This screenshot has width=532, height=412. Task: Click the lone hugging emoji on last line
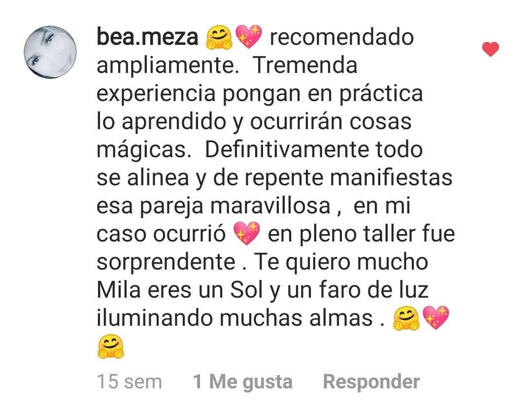coord(111,346)
